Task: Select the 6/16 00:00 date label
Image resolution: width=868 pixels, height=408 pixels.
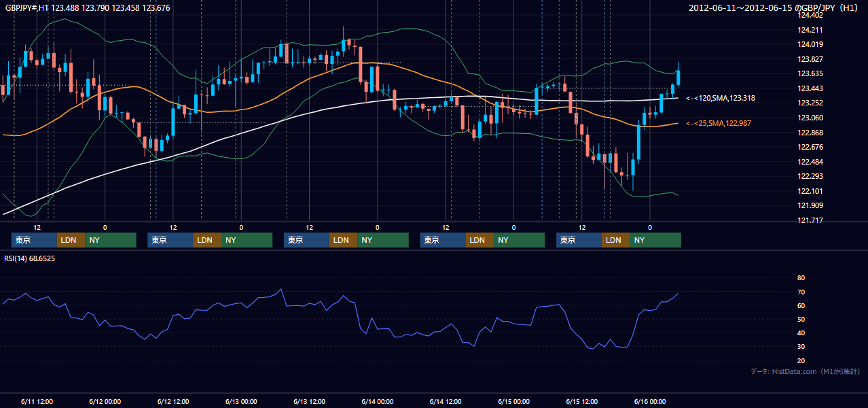Action: [650, 401]
